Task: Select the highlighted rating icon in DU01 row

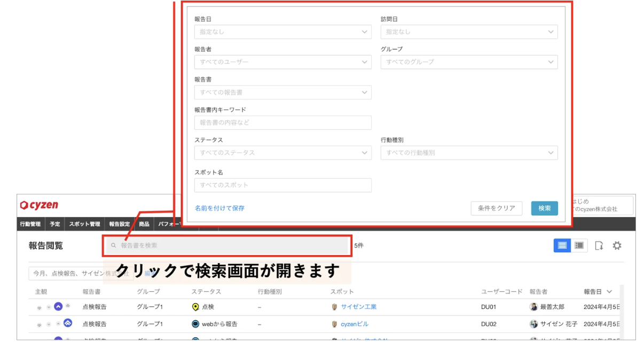Action: pos(58,306)
